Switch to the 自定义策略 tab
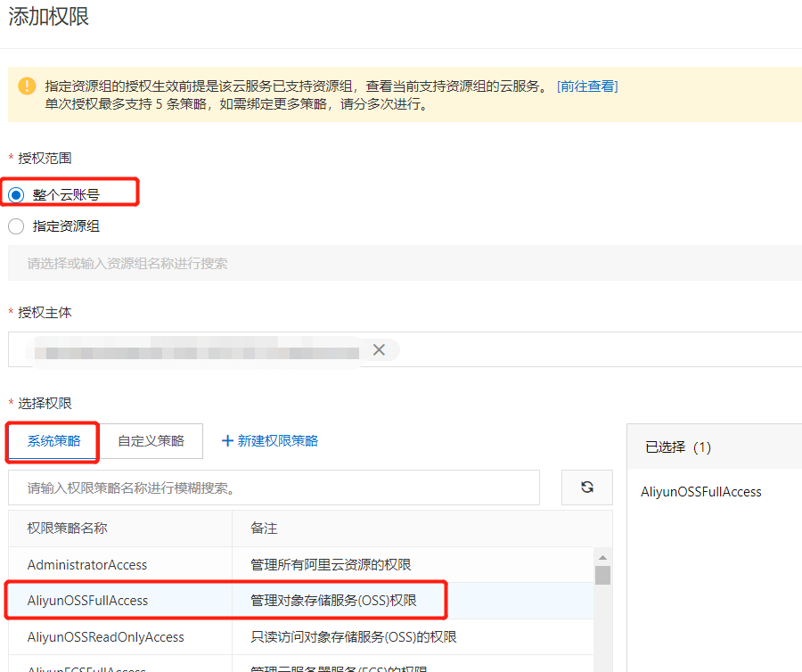 [151, 441]
